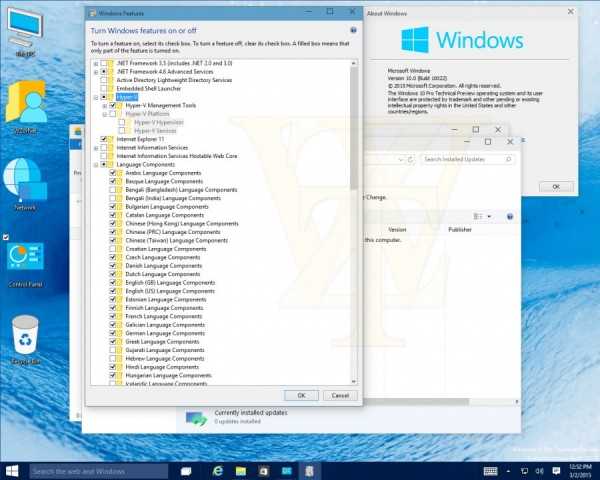
Task: Toggle Internet Information Services Hostable Web Core
Action: point(103,156)
